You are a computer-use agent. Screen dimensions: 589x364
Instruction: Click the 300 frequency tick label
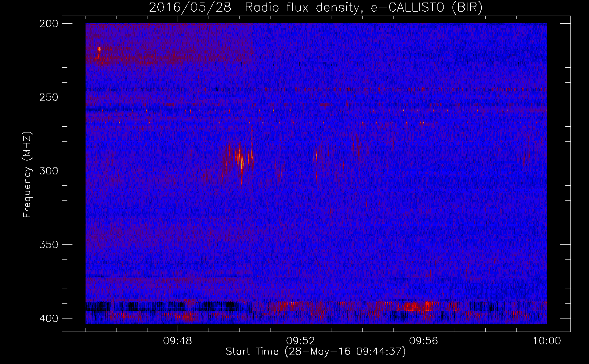point(49,171)
